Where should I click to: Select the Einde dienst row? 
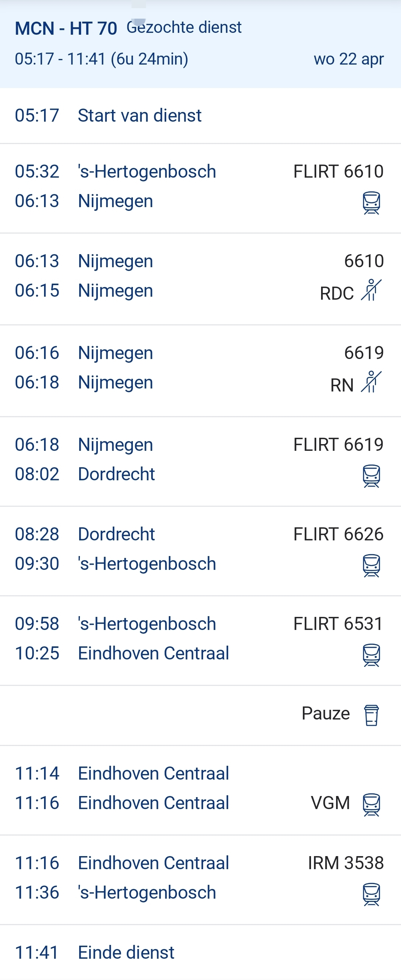[x=126, y=952]
